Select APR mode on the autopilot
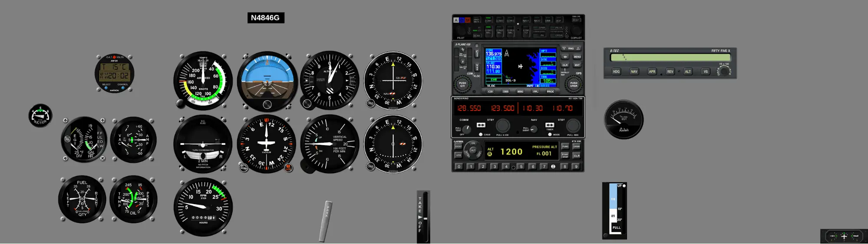The width and height of the screenshot is (868, 244). 652,72
